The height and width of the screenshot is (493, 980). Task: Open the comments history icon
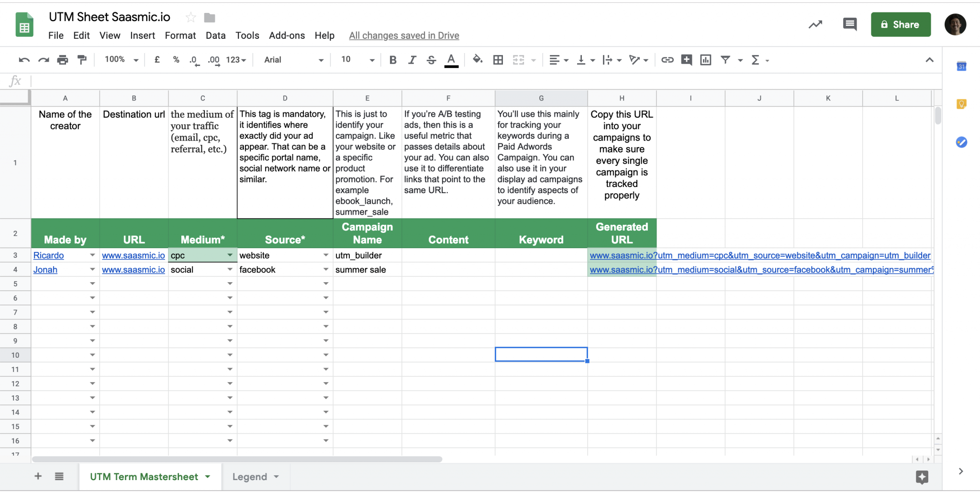pyautogui.click(x=849, y=24)
